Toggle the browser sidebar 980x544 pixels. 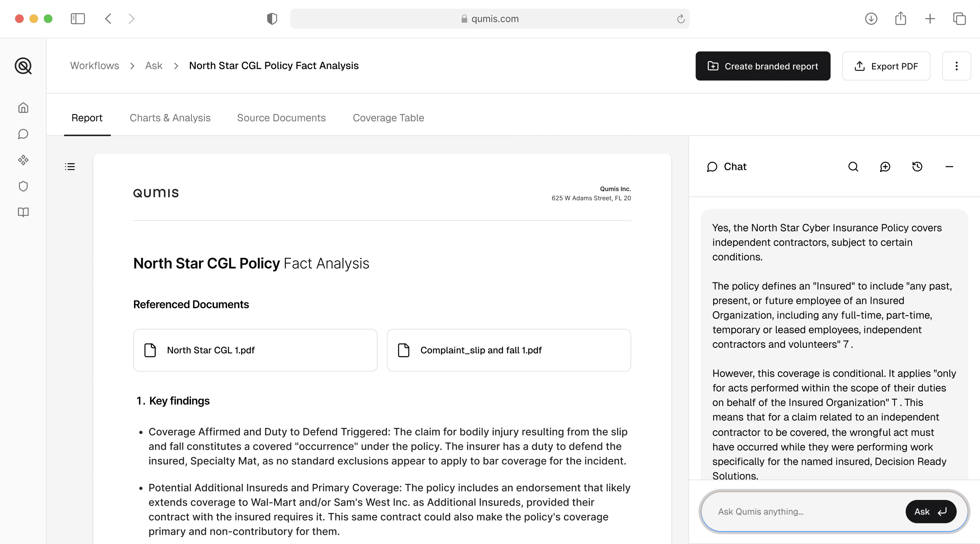coord(77,18)
